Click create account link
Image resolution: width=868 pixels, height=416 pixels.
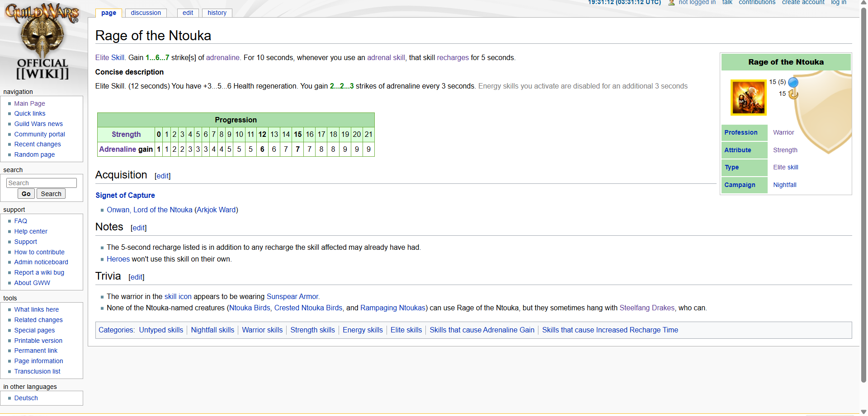point(803,2)
